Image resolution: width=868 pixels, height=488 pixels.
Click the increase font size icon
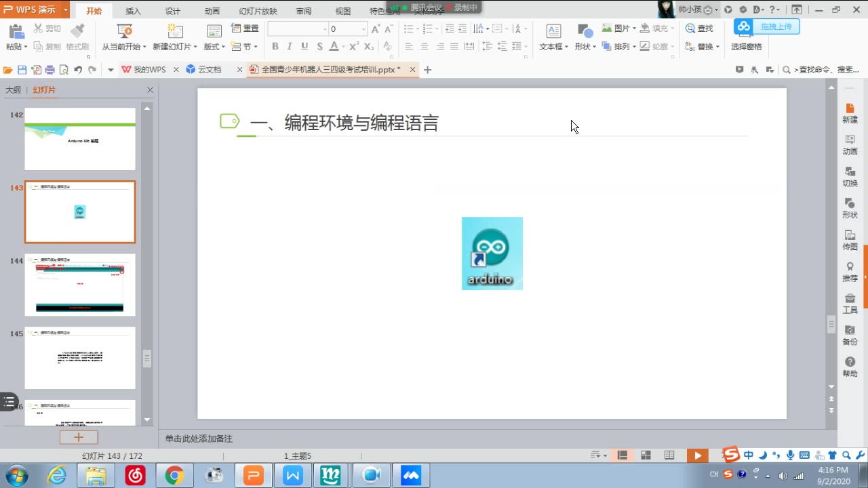376,29
